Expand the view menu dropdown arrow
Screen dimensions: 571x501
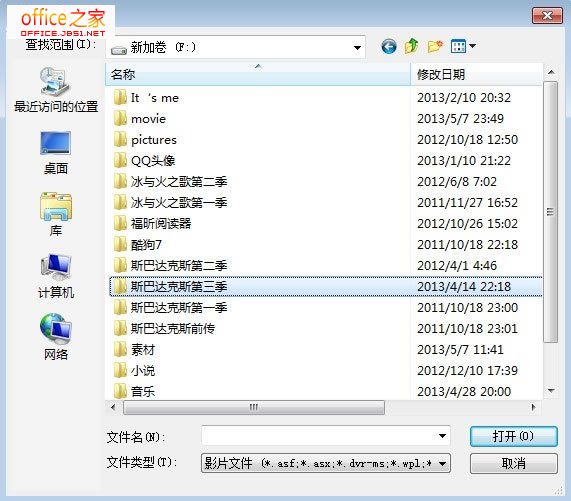(472, 46)
